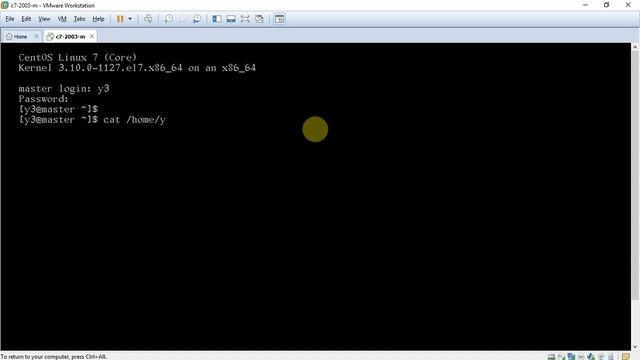Enter full screen mode
640x360 pixels.
(245, 19)
